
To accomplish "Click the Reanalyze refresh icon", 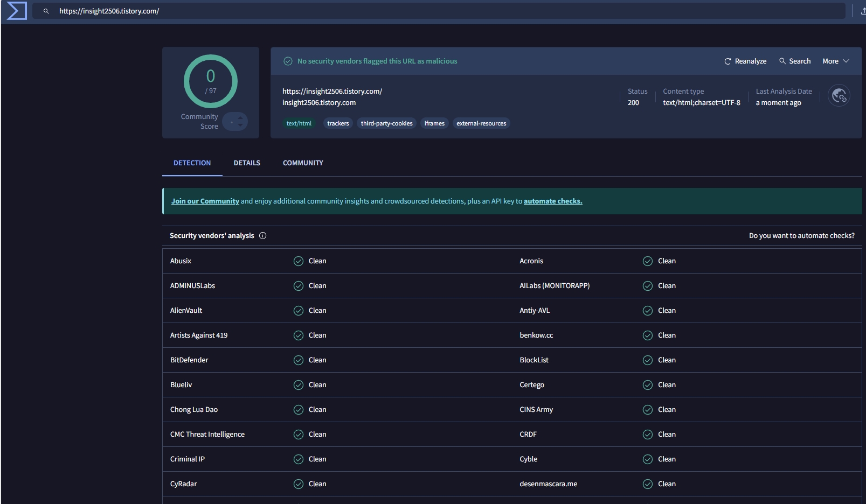I will click(728, 61).
